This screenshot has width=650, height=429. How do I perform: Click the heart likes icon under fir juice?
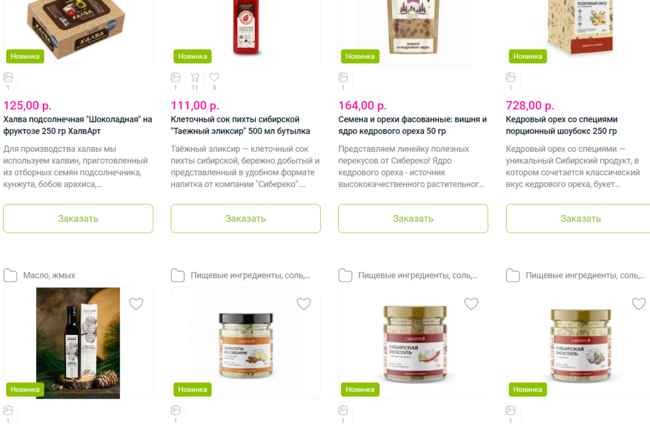click(x=214, y=77)
